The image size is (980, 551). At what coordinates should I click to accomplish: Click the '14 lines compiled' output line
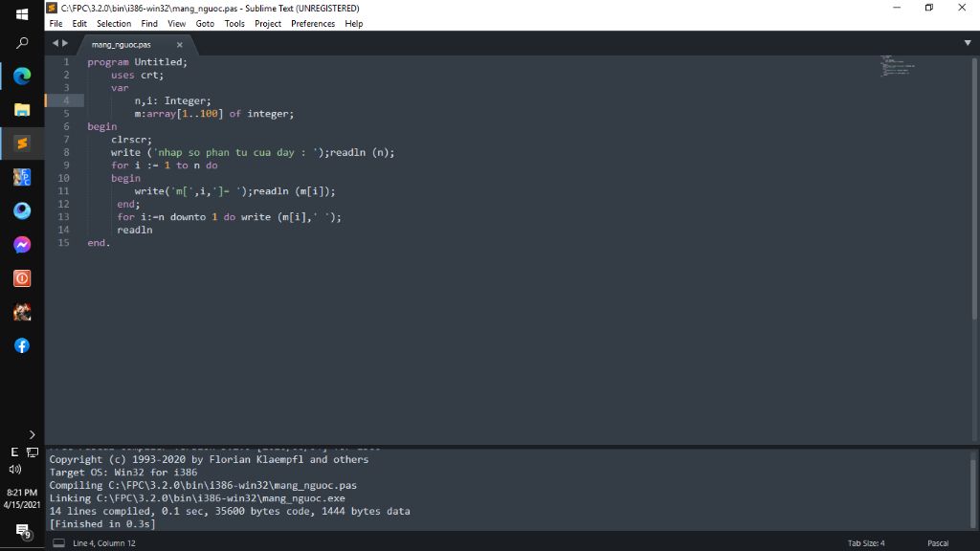point(230,511)
